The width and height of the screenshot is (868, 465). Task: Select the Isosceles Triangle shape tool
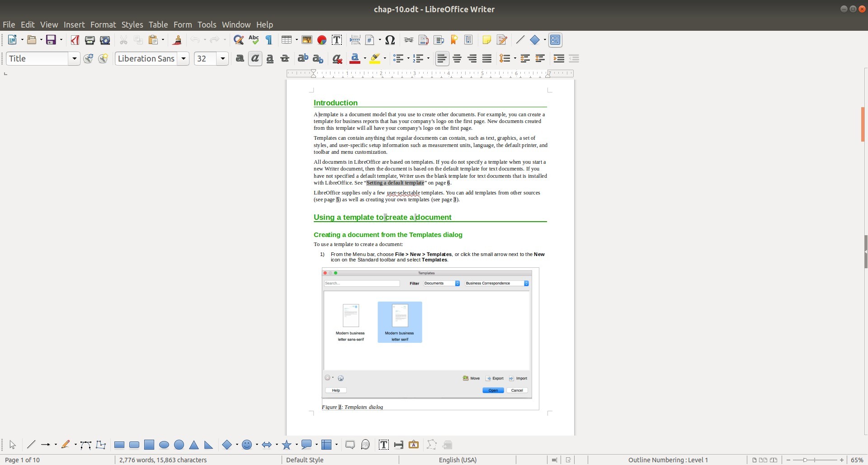(194, 445)
